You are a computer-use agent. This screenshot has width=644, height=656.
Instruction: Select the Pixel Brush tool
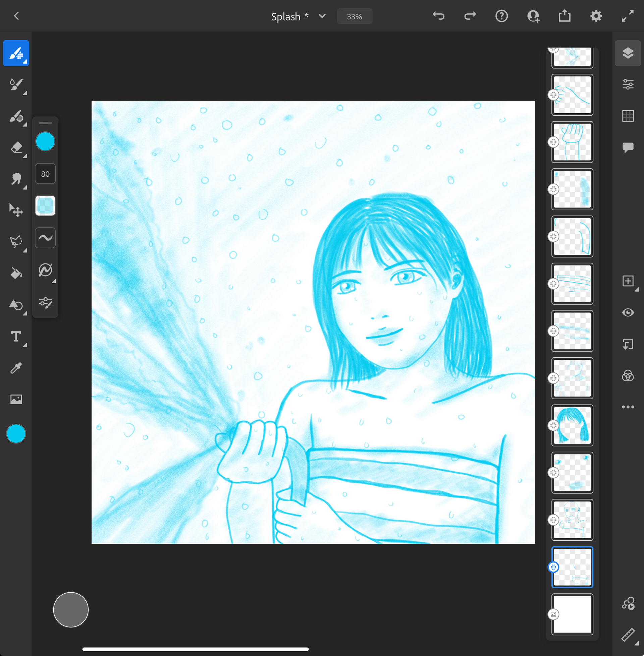[16, 53]
